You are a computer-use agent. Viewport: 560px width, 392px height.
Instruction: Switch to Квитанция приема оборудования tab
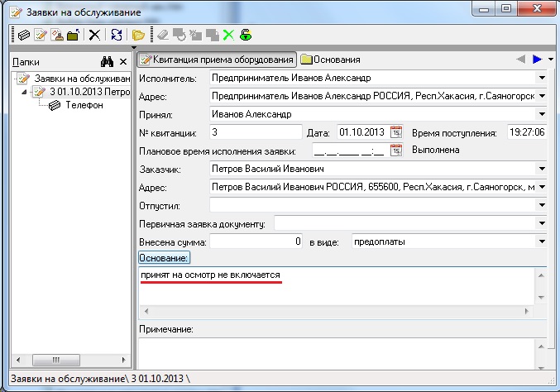click(217, 60)
